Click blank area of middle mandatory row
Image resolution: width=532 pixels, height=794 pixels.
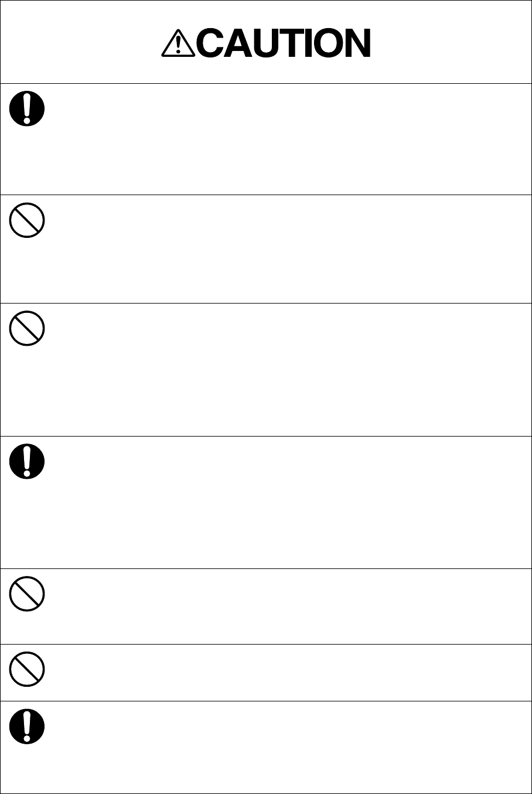[x=287, y=502]
